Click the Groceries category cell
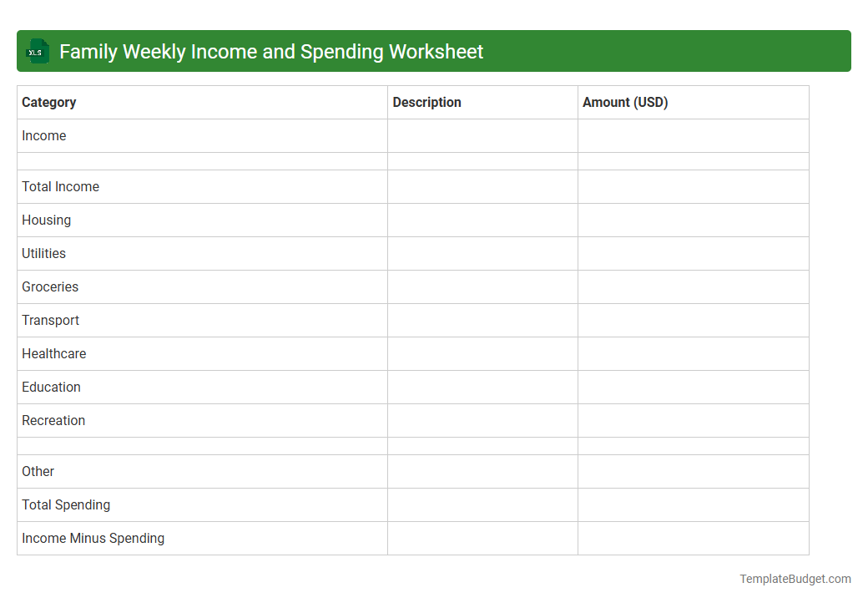Screen dimensions: 868x603 (x=50, y=286)
